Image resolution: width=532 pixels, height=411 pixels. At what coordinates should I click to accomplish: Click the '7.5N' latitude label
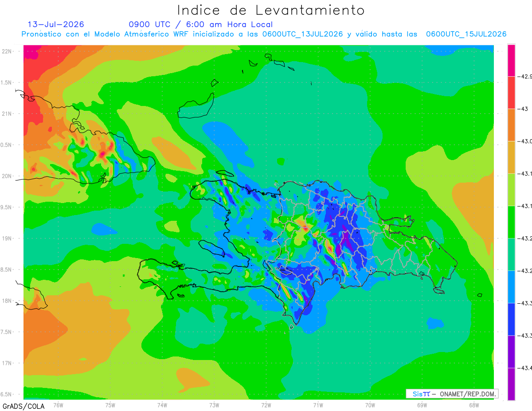pos(7,332)
